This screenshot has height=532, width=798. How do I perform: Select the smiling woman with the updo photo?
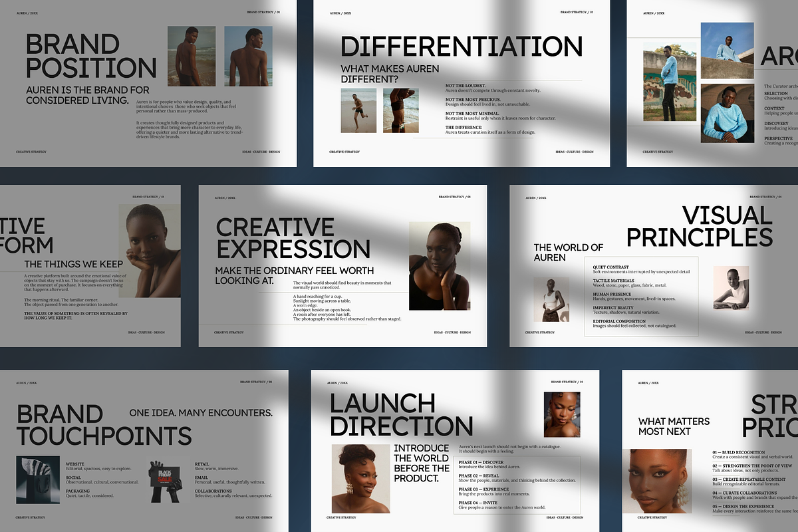click(x=361, y=479)
